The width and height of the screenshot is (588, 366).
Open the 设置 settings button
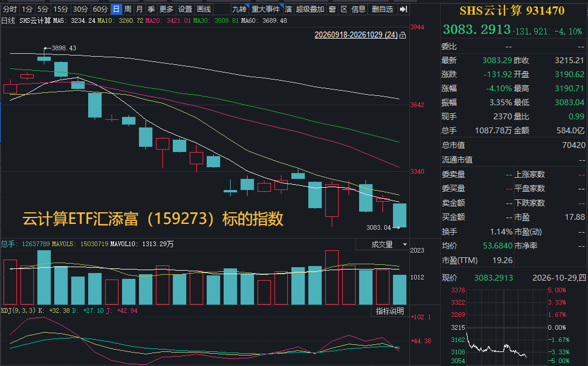coord(185,9)
